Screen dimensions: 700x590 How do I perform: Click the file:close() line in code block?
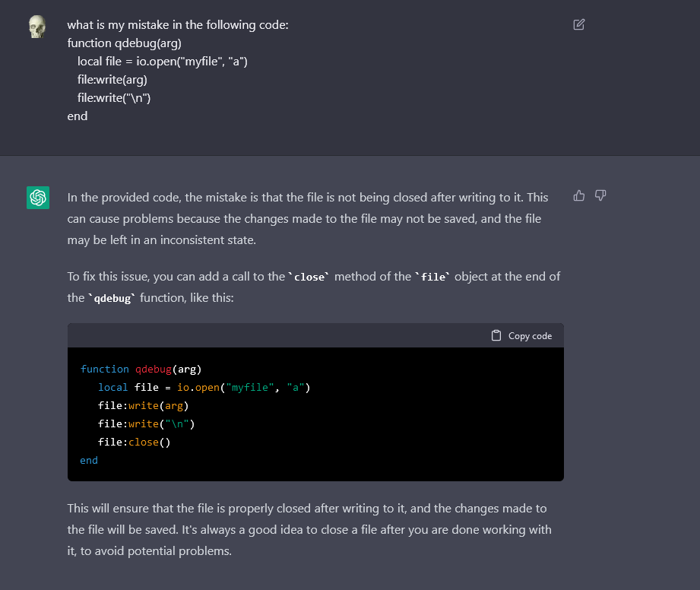click(x=134, y=442)
